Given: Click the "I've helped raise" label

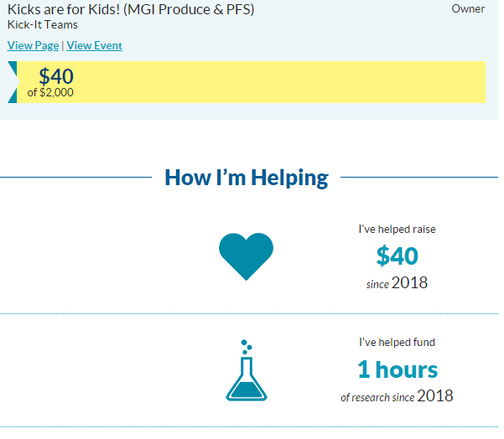Looking at the screenshot, I should point(397,229).
